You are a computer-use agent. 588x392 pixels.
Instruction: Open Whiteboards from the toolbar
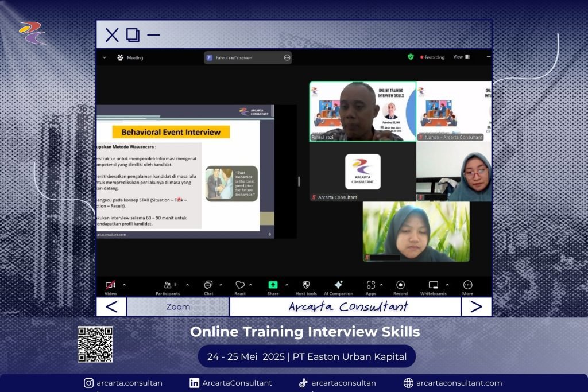click(433, 285)
